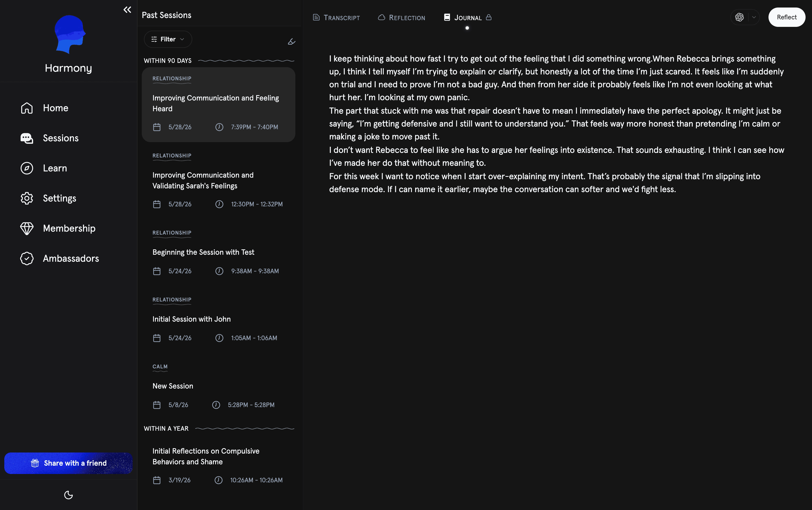This screenshot has width=812, height=510.
Task: Open Settings gear in sidebar
Action: [27, 198]
